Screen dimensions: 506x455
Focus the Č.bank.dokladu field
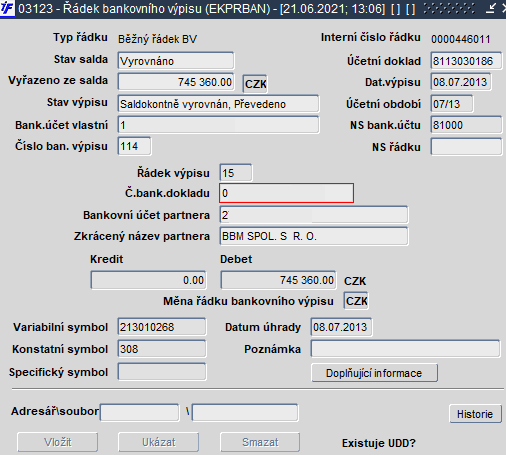tap(286, 193)
